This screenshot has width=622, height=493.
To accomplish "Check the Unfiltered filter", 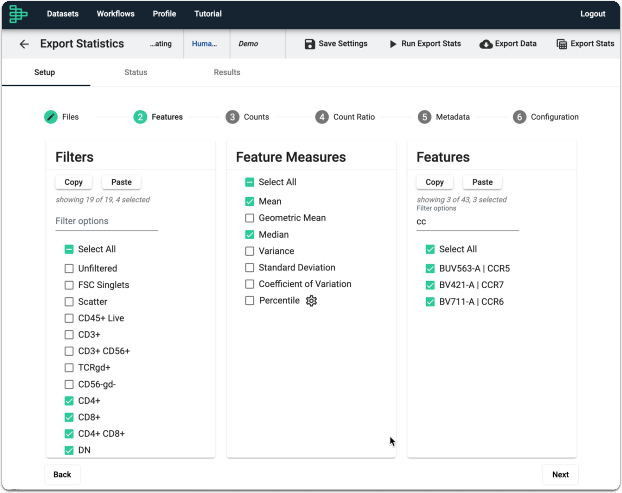I will (69, 269).
